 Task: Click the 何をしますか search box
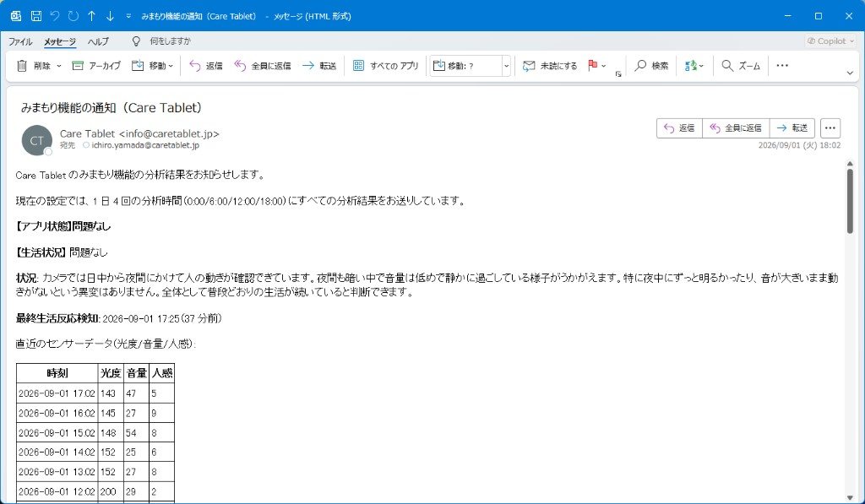pyautogui.click(x=170, y=41)
